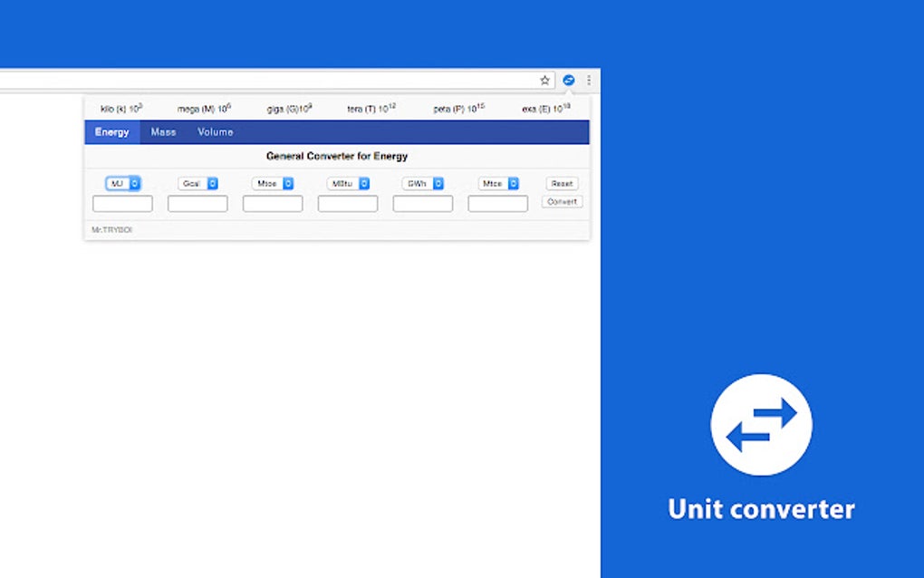Select the Energy tab

click(111, 131)
